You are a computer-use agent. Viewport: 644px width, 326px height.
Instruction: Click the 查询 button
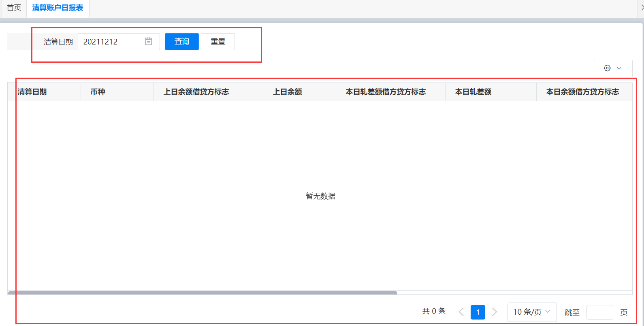pos(182,42)
